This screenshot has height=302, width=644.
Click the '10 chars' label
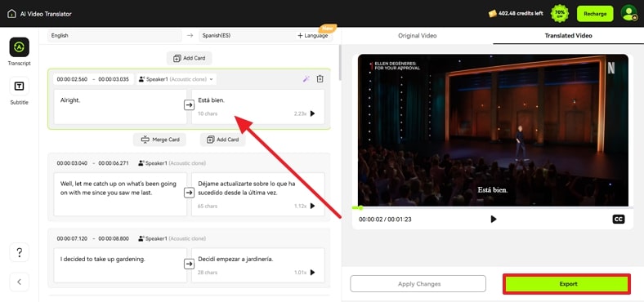[x=208, y=113]
